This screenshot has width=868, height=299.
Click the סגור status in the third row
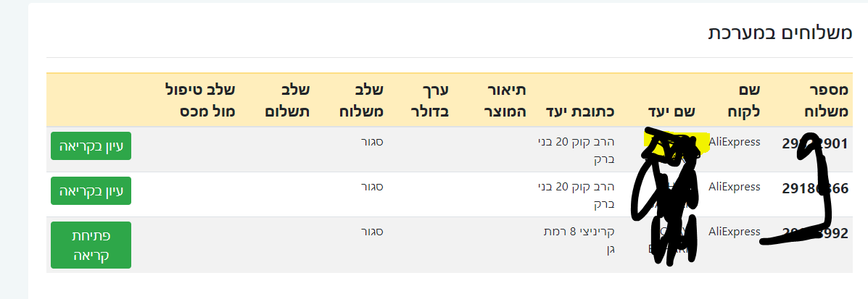point(371,232)
